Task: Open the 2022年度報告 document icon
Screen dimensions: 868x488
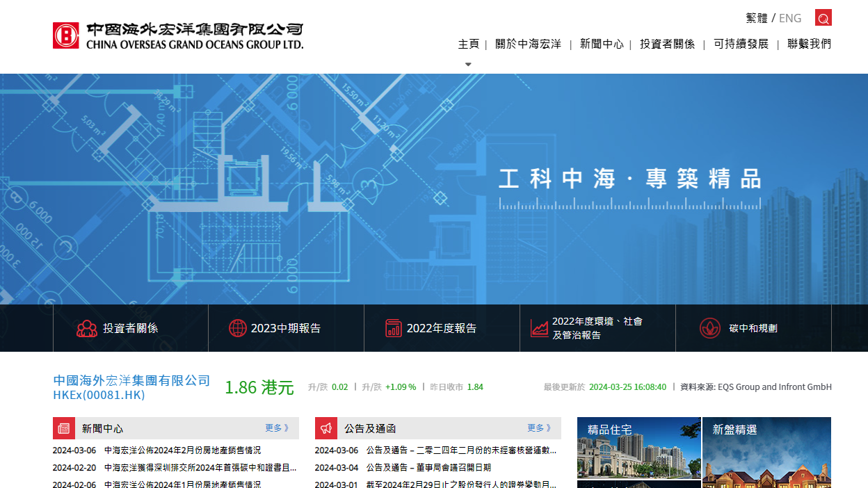Action: click(x=394, y=327)
